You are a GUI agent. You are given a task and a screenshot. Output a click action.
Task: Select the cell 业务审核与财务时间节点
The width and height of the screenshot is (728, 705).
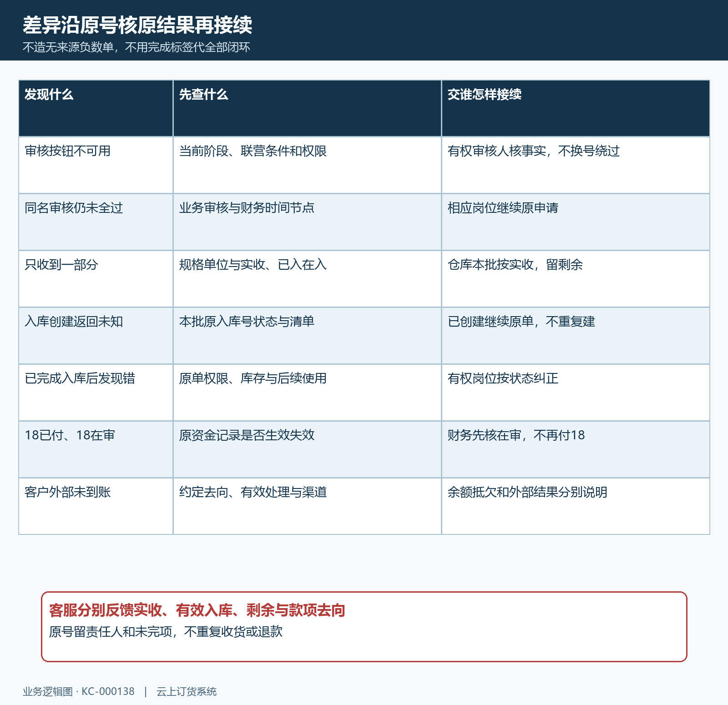(x=307, y=222)
